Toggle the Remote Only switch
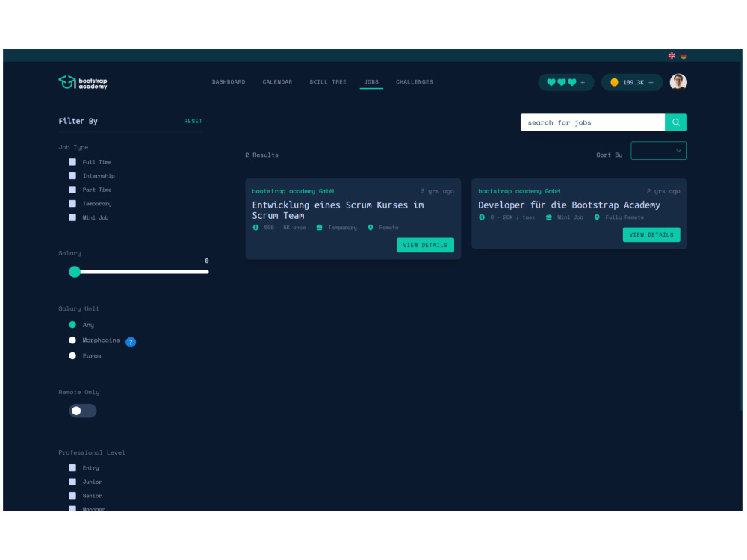 [83, 411]
